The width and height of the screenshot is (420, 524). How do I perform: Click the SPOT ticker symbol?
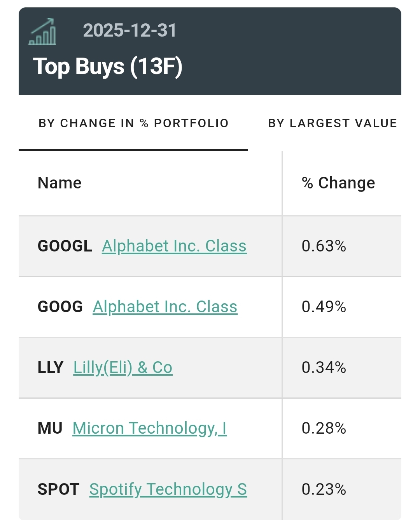click(58, 489)
